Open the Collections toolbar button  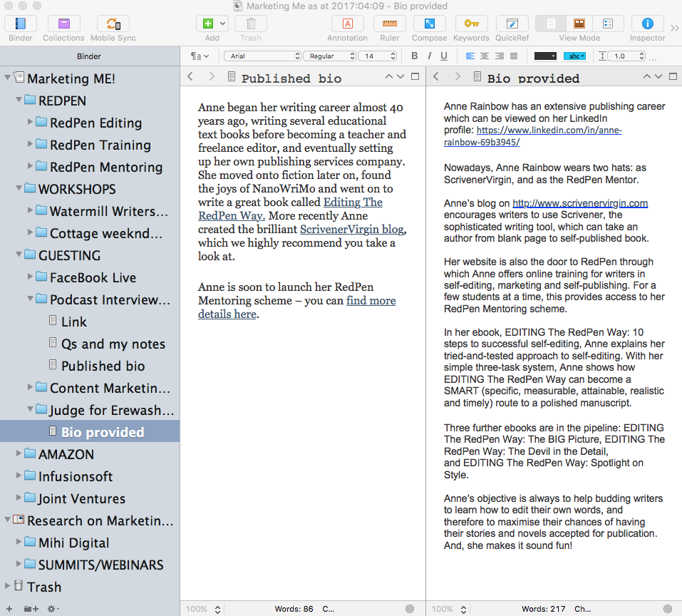[63, 24]
